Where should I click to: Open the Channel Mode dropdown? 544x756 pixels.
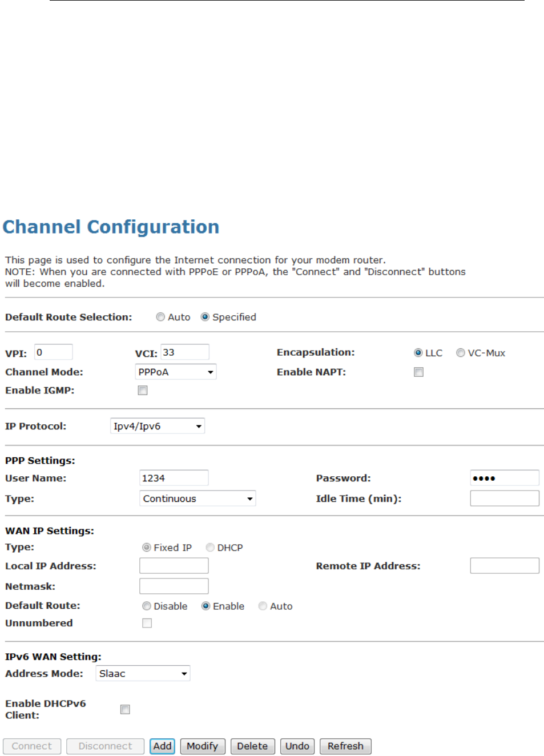pyautogui.click(x=176, y=372)
